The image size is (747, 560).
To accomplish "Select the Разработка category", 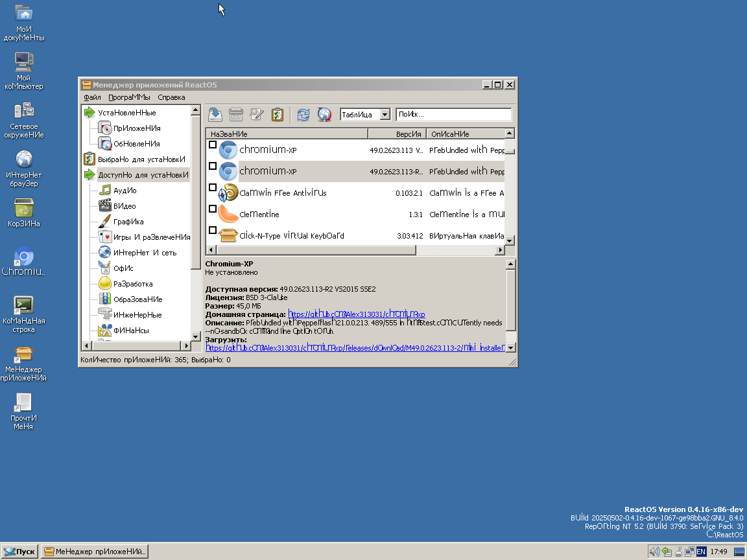I will click(133, 284).
